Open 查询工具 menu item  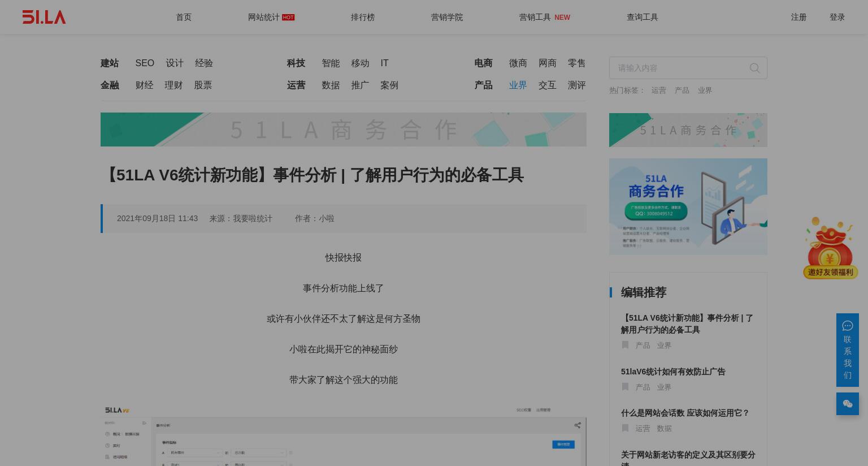pyautogui.click(x=643, y=17)
